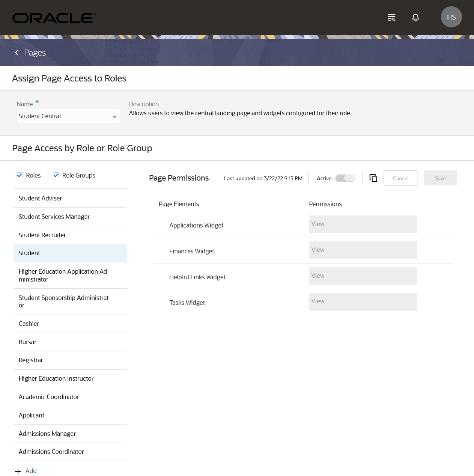This screenshot has height=476, width=474.
Task: Uncheck the Roles checkbox
Action: tap(20, 175)
